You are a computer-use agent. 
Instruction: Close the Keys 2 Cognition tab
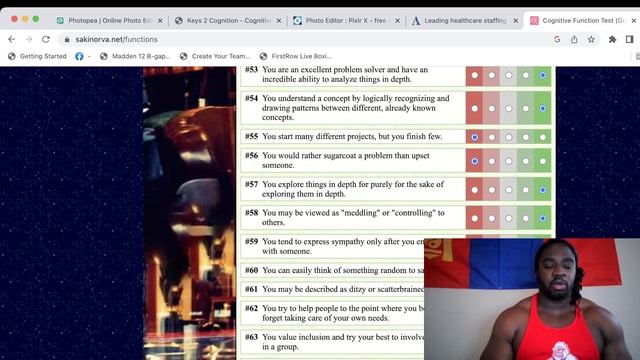tap(279, 20)
